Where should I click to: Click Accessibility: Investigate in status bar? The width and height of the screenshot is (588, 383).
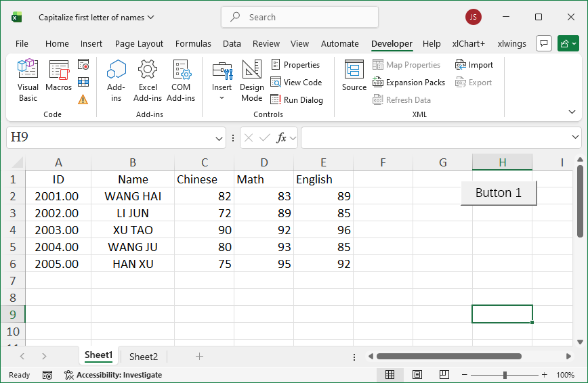point(112,375)
